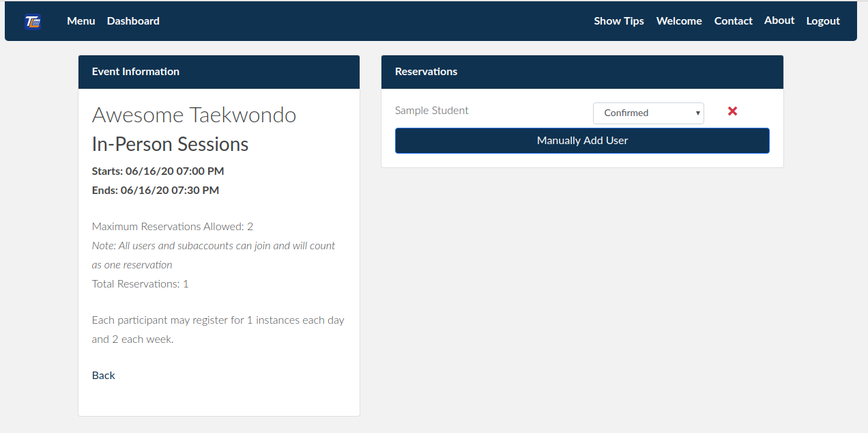Viewport: 868px width, 433px height.
Task: Open the Menu item in the navbar
Action: click(x=81, y=20)
